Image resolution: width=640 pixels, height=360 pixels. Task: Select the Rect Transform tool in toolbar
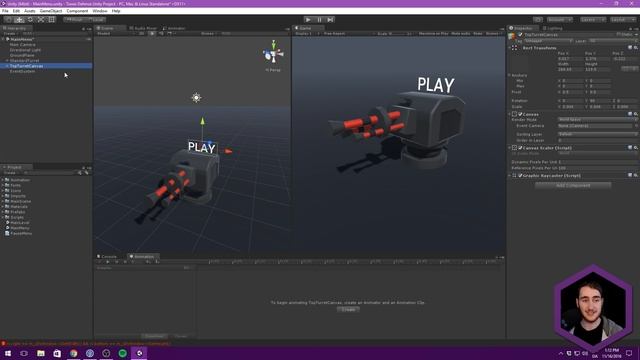tap(51, 20)
